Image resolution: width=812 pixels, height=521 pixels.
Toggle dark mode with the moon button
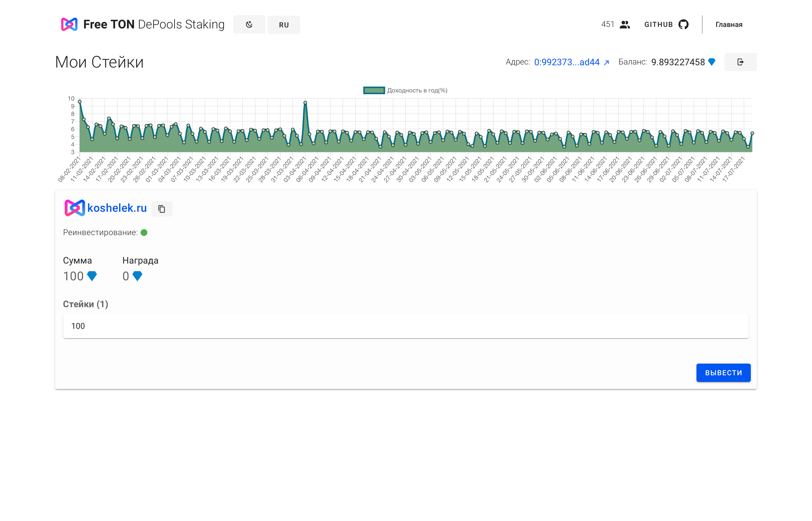249,24
